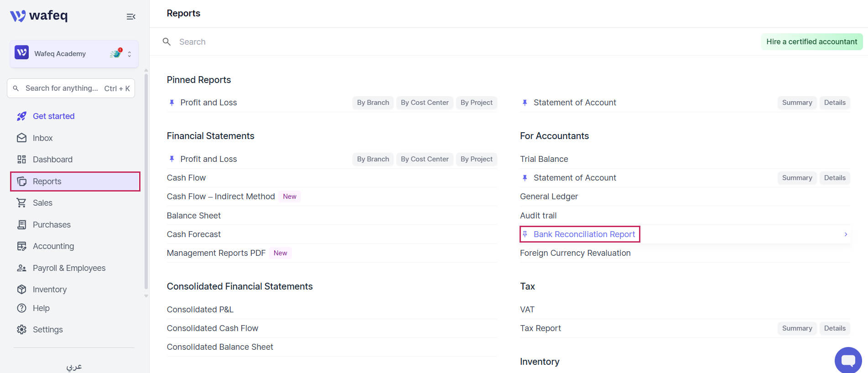
Task: Click the Get started rocket icon
Action: [x=21, y=116]
